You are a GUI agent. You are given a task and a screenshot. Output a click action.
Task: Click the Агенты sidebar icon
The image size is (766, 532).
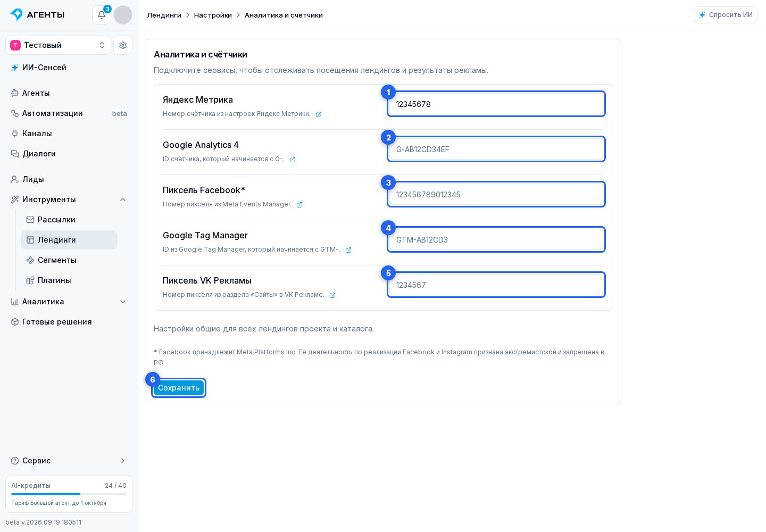15,93
